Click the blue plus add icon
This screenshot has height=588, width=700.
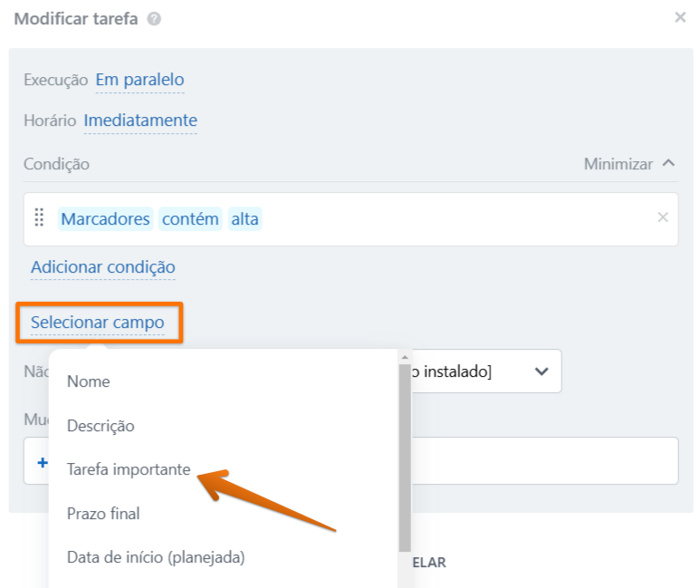click(43, 462)
